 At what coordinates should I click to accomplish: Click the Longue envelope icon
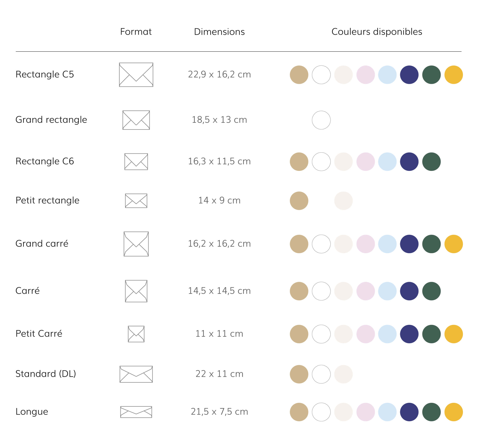click(136, 412)
